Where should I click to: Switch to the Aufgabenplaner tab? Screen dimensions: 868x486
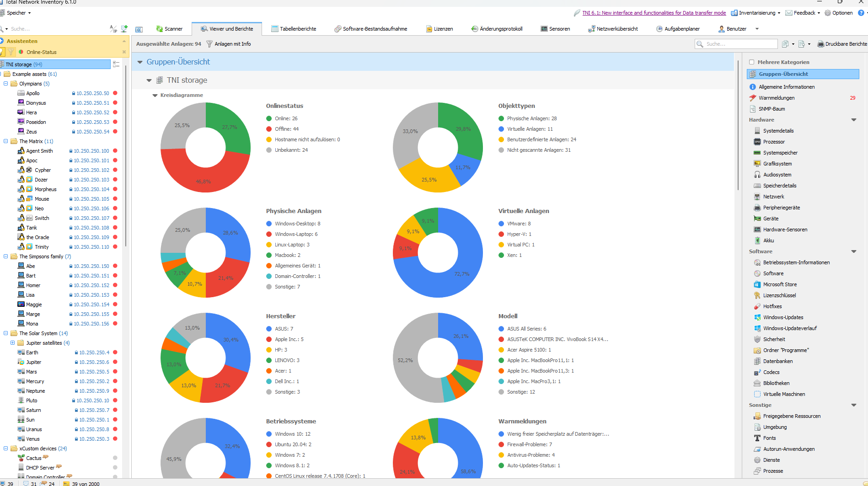click(x=678, y=29)
